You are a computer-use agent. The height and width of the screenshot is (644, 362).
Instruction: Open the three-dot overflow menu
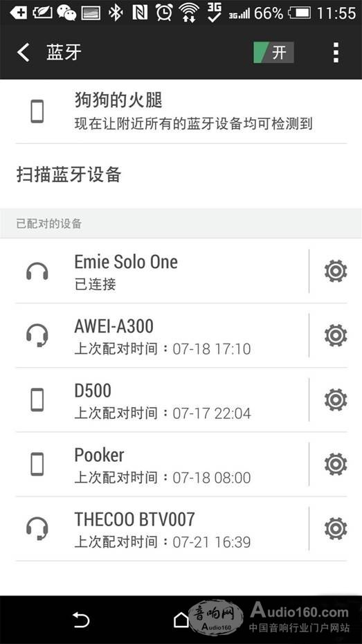336,53
